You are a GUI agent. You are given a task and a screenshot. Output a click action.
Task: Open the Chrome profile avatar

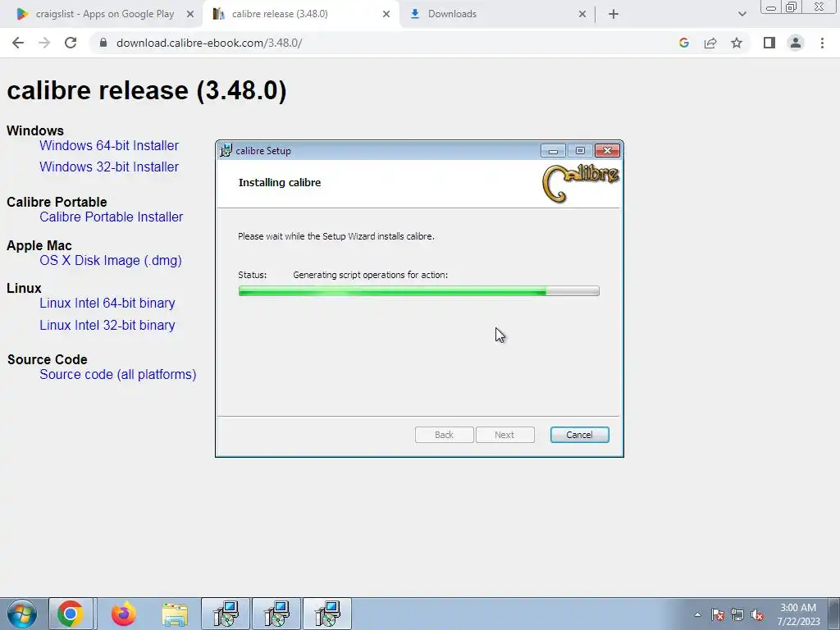pos(796,43)
